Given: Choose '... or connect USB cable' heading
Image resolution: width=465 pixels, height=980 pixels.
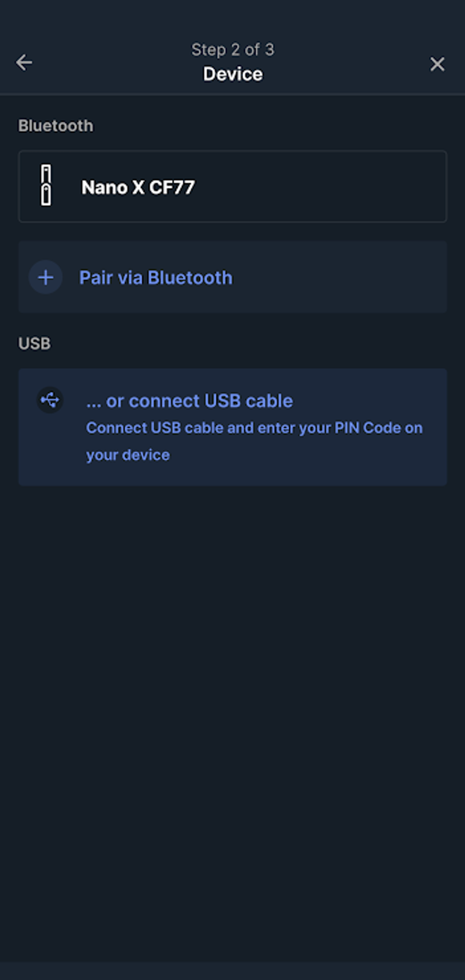Looking at the screenshot, I should click(189, 401).
